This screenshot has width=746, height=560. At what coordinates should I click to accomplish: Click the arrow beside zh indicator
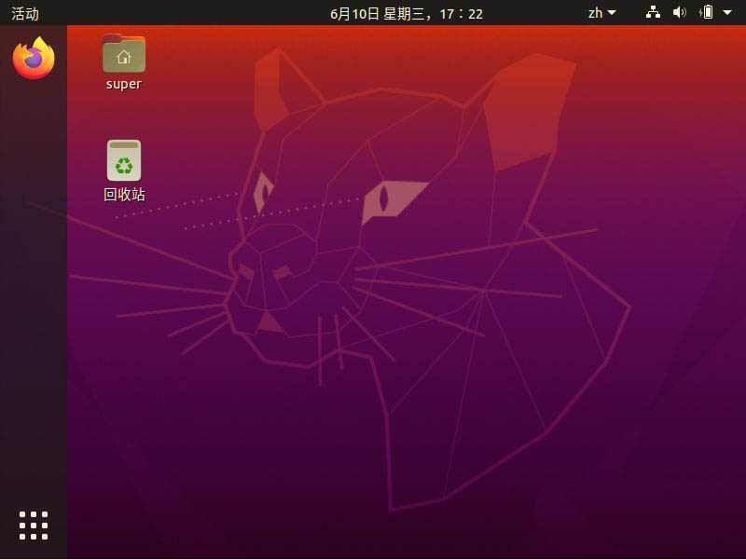coord(612,13)
